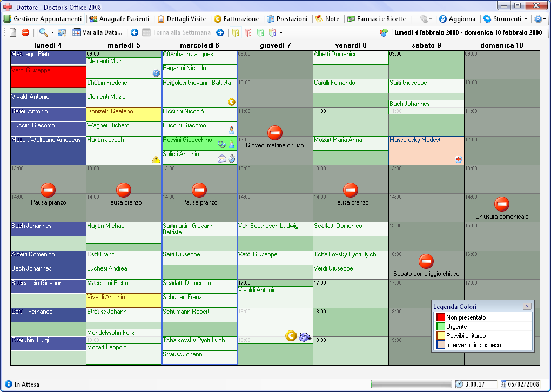
Task: Expand calendar view options dropdown arrow
Action: coord(281,32)
